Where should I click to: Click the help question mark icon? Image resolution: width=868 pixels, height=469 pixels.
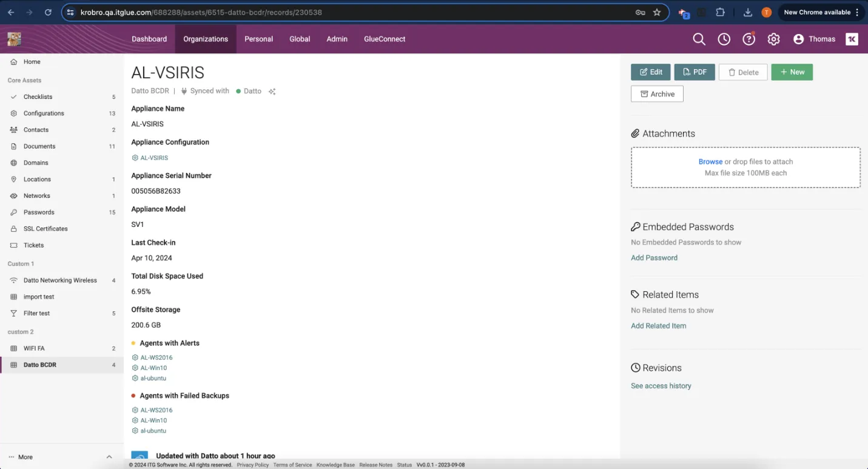pyautogui.click(x=749, y=39)
